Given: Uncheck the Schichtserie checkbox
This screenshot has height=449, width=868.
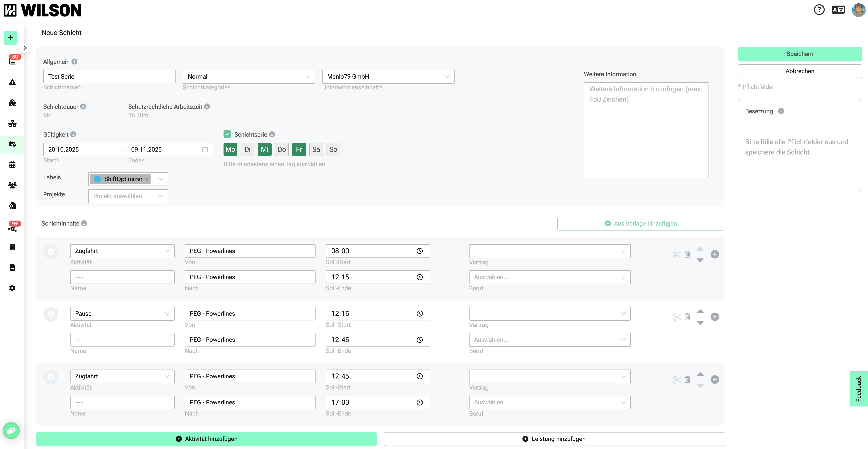Looking at the screenshot, I should pos(227,134).
